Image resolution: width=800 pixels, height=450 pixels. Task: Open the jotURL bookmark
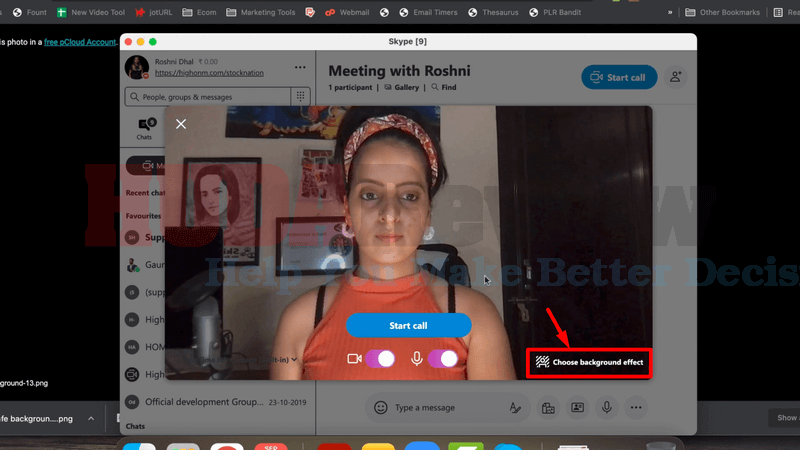point(154,12)
